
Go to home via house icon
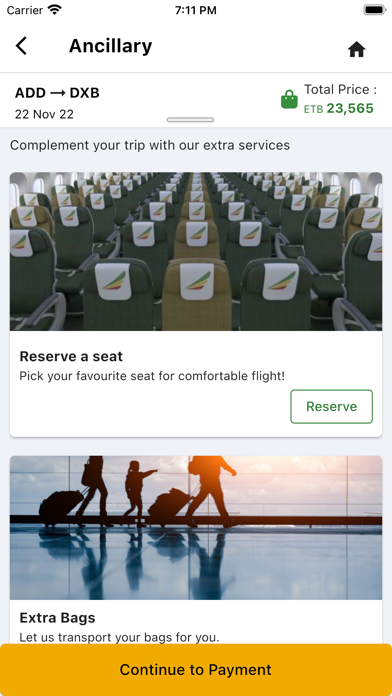[356, 49]
